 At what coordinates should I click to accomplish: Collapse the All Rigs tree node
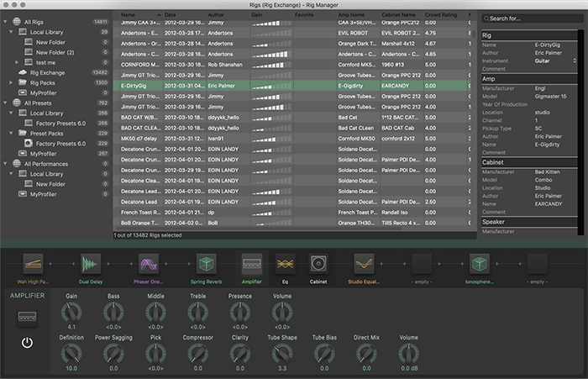(5, 22)
